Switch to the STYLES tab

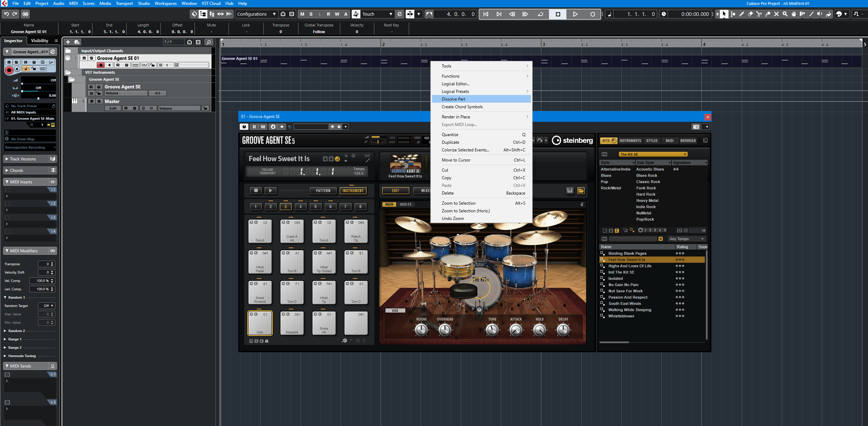[x=652, y=141]
